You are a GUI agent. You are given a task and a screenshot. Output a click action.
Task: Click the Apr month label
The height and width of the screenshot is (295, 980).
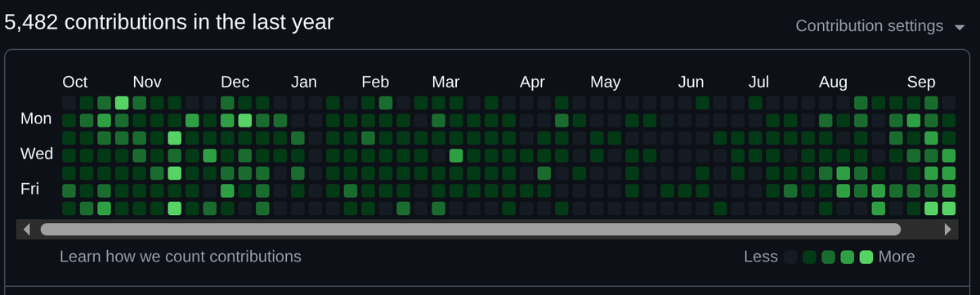(x=532, y=82)
